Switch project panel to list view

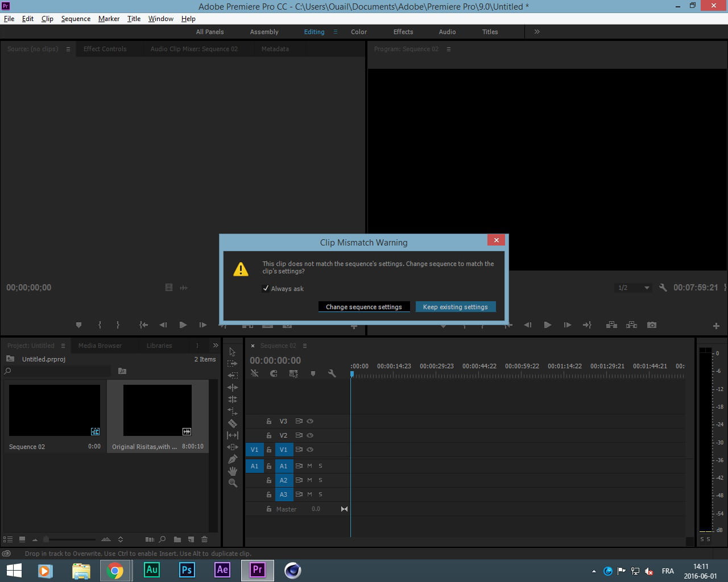pos(8,539)
